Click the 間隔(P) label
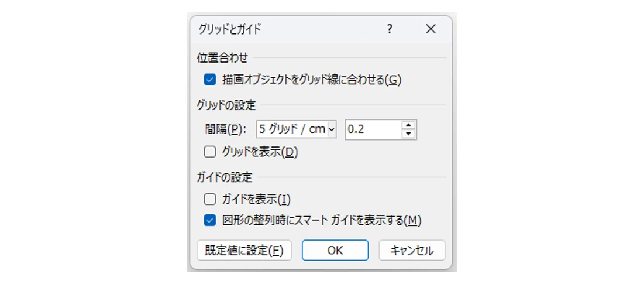The image size is (644, 284). coord(225,129)
